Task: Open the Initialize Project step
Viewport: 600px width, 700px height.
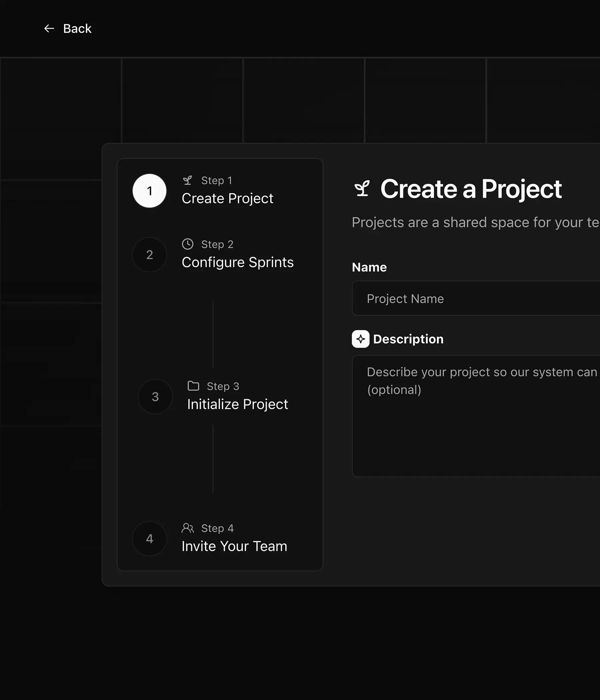Action: click(x=237, y=404)
